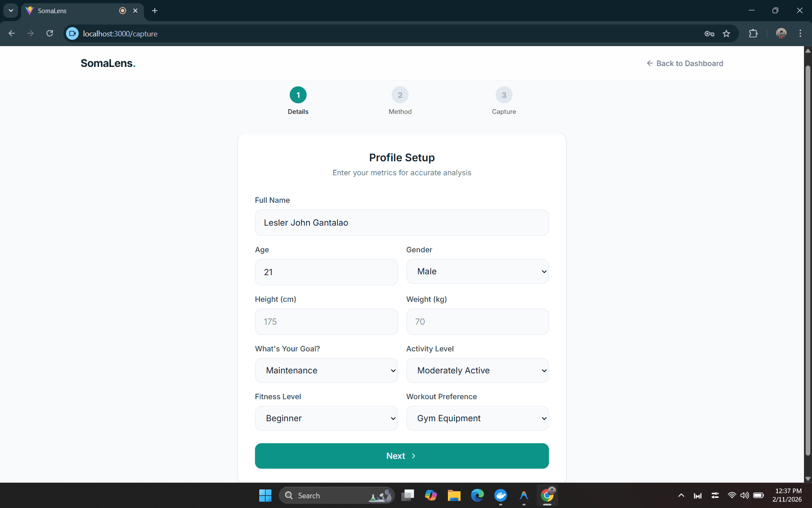This screenshot has height=508, width=812.
Task: Click the taskbar Search box
Action: [x=337, y=495]
